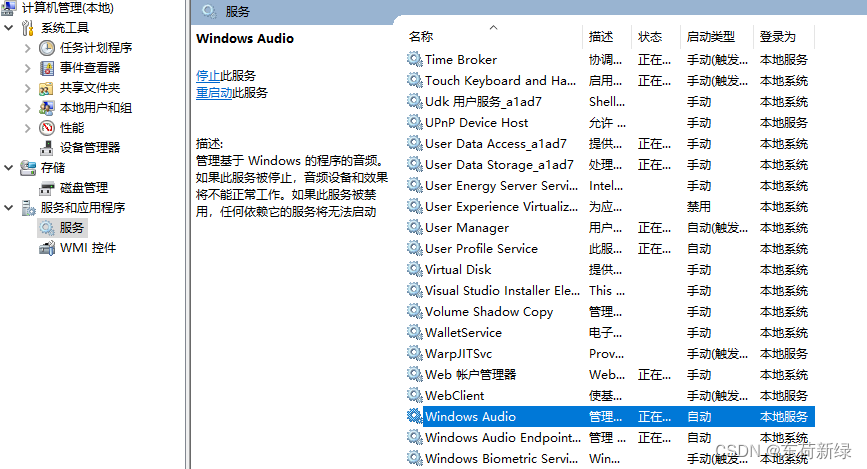Click Intel... description of User Energy Server
The height and width of the screenshot is (469, 867).
606,185
